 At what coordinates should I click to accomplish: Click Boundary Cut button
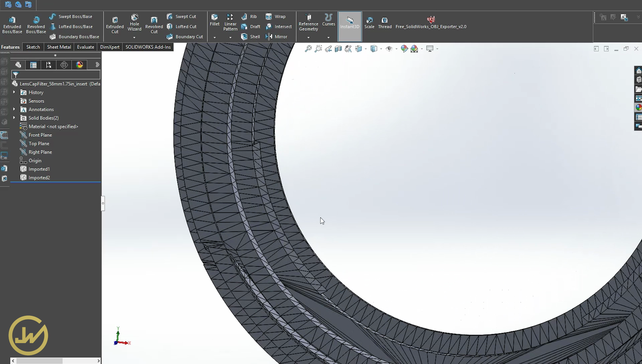click(185, 37)
